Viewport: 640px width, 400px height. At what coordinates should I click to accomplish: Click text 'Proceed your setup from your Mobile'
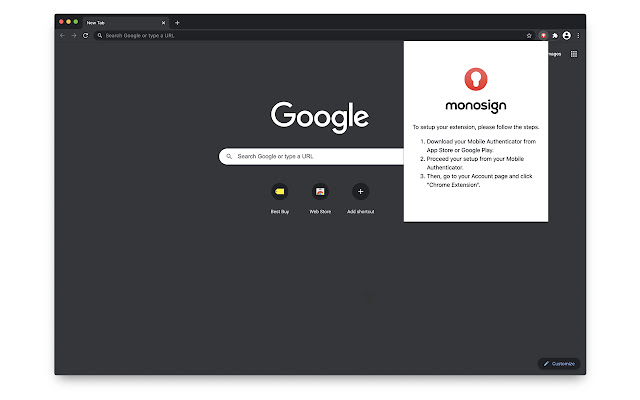point(475,159)
